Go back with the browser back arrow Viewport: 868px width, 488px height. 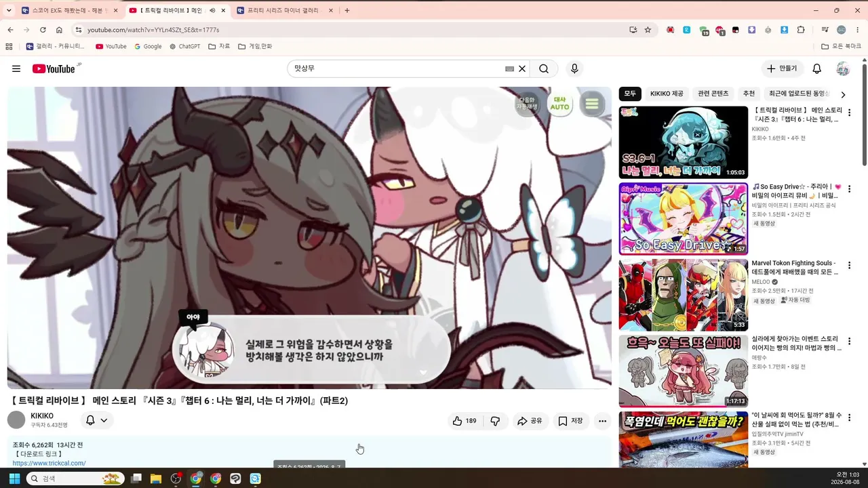click(x=10, y=30)
